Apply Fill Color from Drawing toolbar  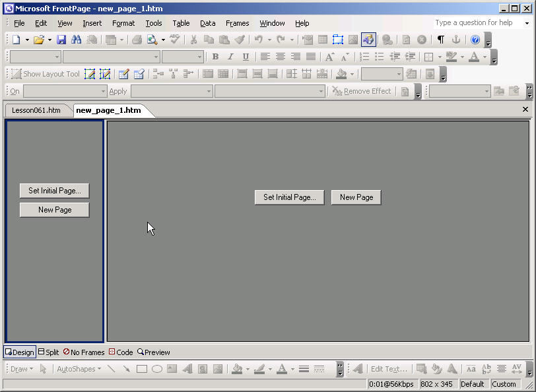click(x=237, y=369)
